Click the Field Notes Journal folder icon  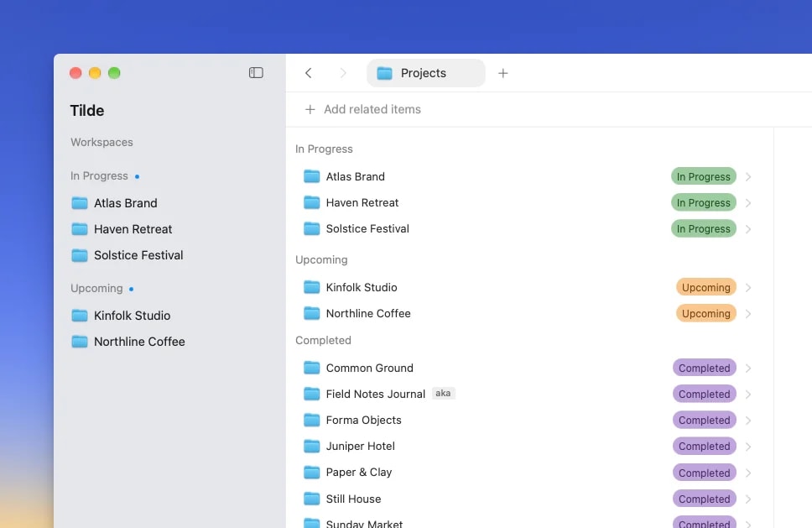(311, 394)
